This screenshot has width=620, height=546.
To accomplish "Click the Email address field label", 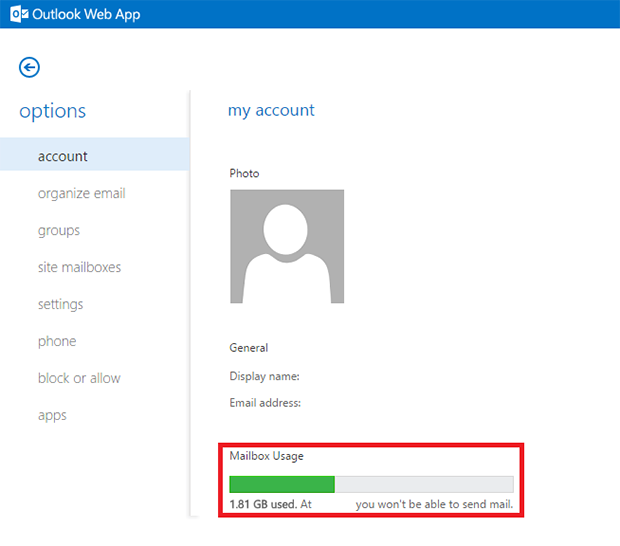I will coord(265,403).
